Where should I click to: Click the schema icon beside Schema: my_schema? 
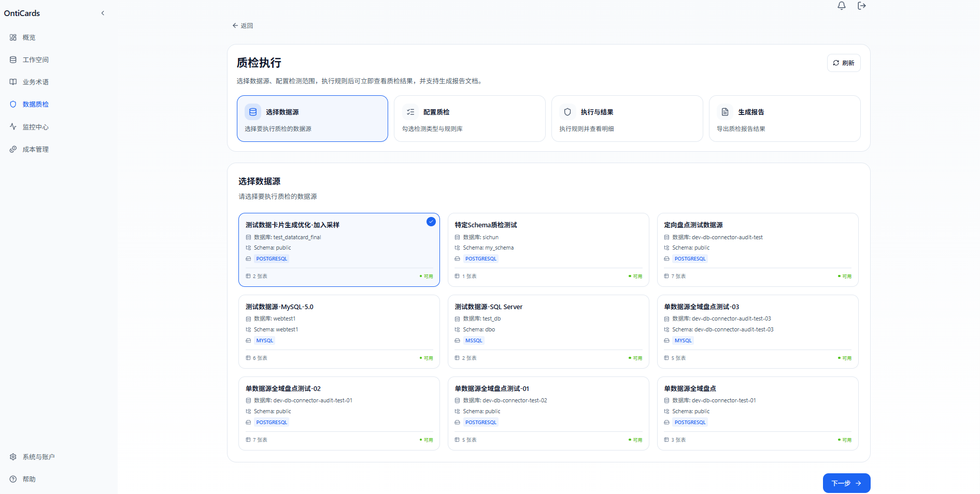[x=457, y=248]
